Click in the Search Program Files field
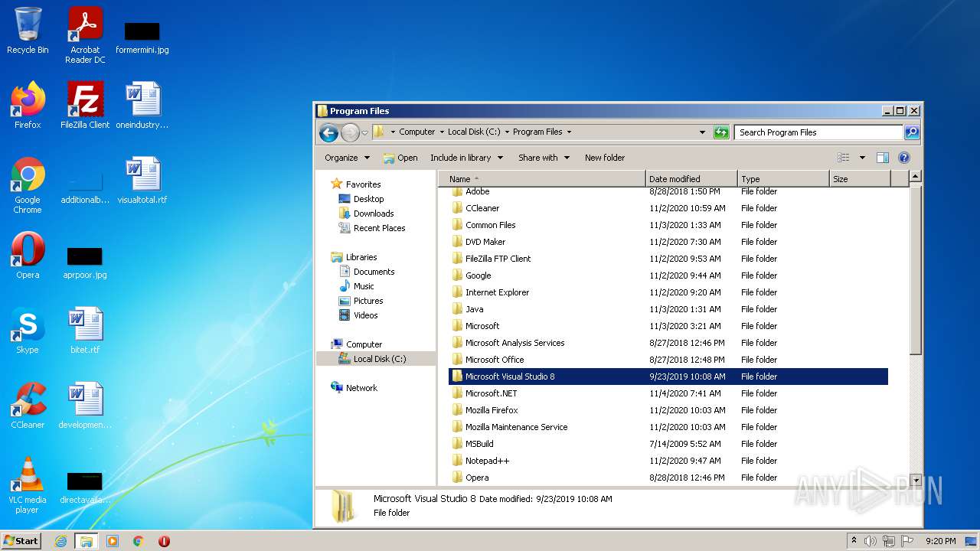 (x=819, y=132)
